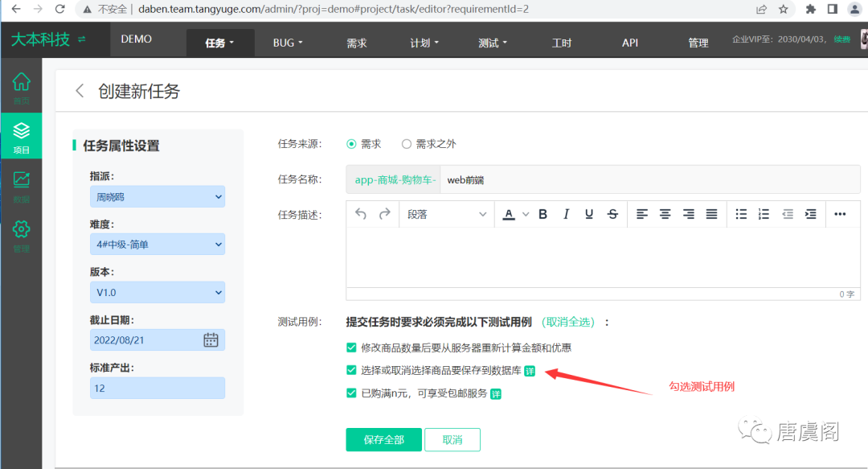Image resolution: width=868 pixels, height=469 pixels.
Task: Redo edit in description editor
Action: pyautogui.click(x=385, y=214)
